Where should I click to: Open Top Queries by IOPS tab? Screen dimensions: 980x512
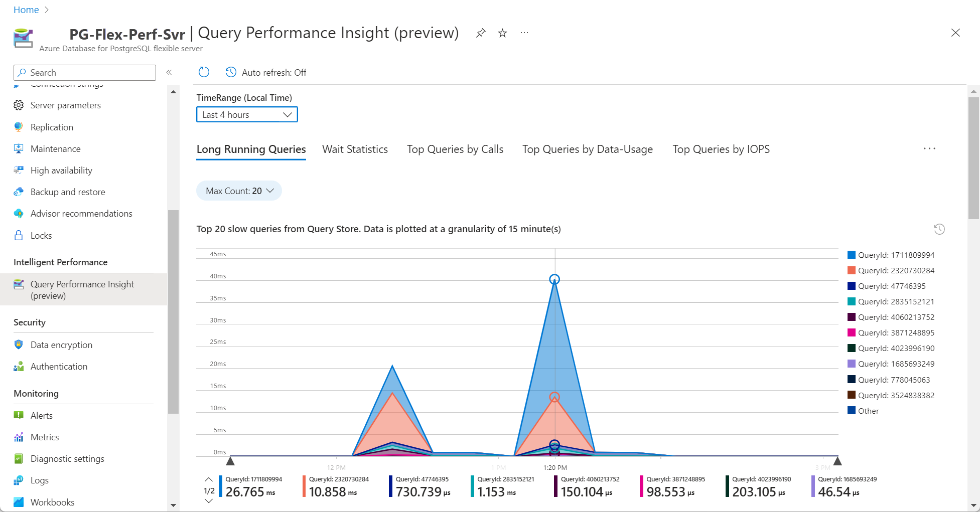[721, 149]
